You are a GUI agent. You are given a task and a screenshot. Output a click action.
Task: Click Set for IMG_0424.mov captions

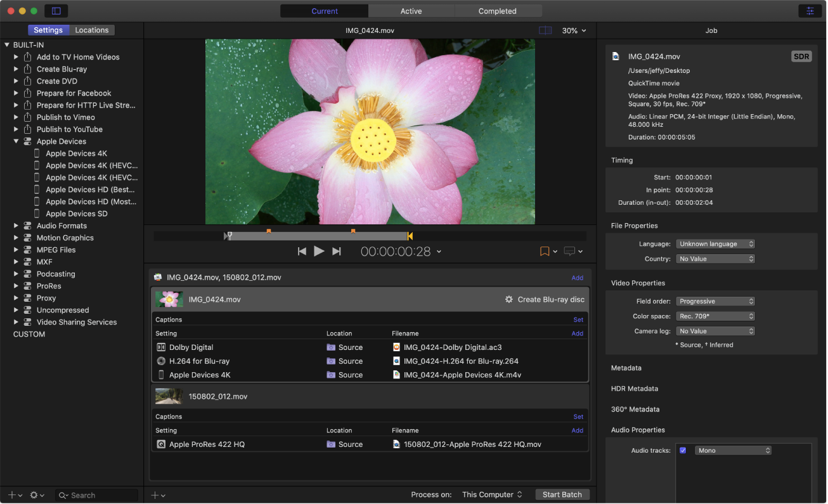click(578, 320)
